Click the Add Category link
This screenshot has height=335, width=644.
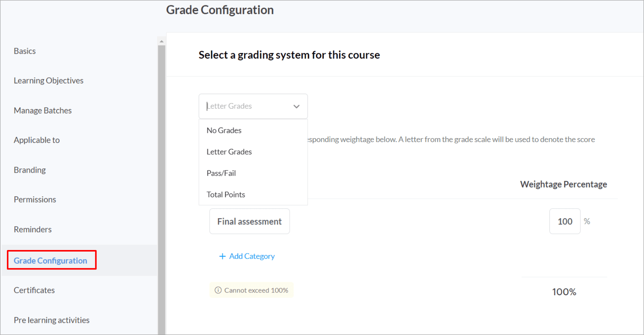[252, 256]
